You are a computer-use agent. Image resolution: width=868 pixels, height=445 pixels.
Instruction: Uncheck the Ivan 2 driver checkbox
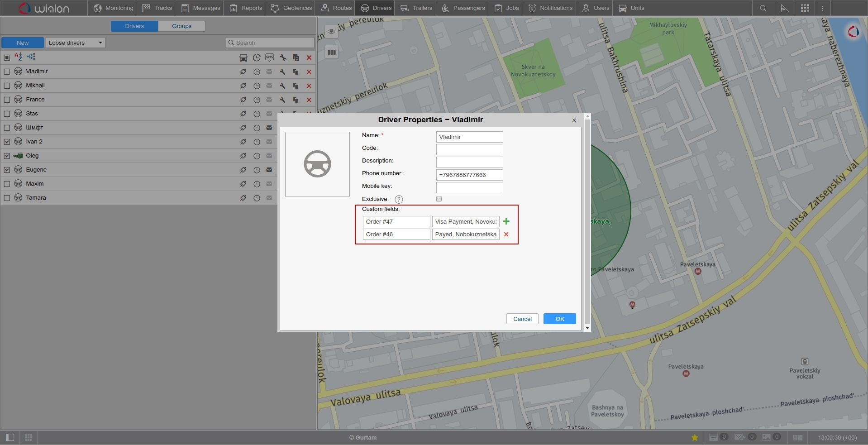[7, 141]
